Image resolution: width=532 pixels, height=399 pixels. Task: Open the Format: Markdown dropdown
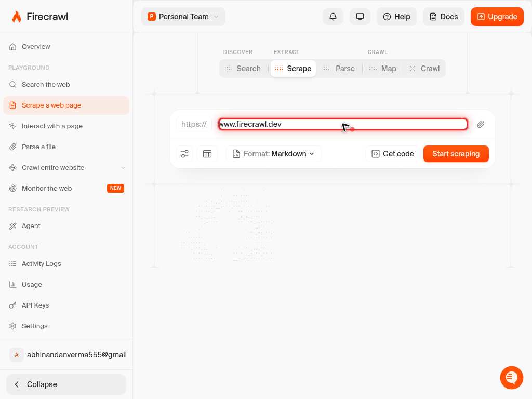[x=273, y=154]
